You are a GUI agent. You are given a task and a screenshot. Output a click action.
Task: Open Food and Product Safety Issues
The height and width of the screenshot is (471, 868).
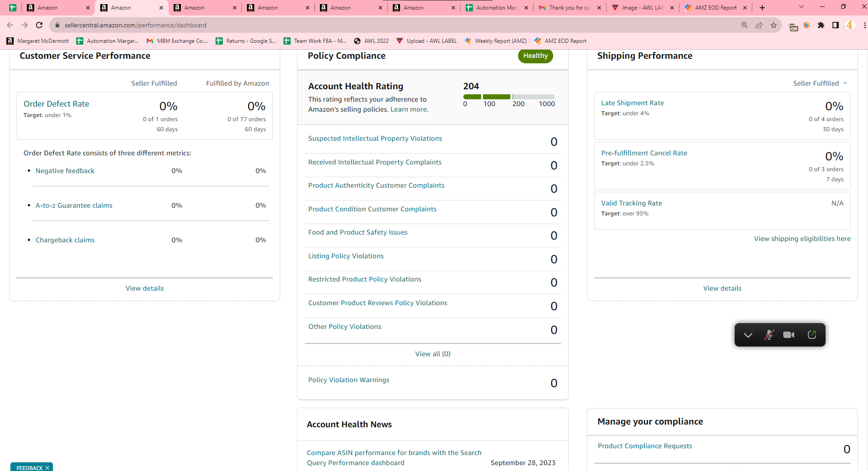tap(358, 232)
